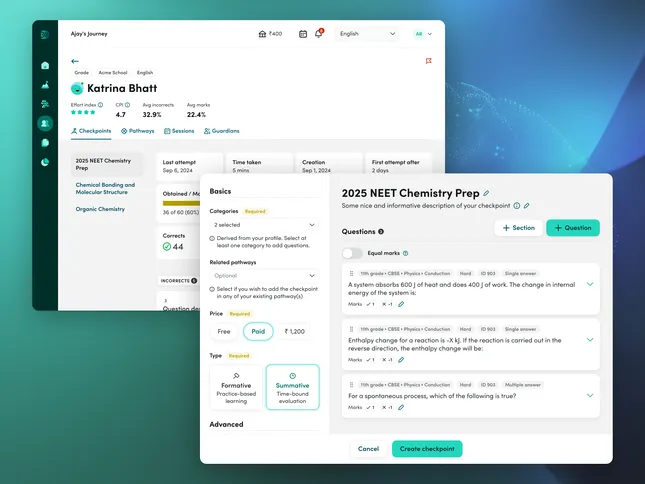Viewport: 645px width, 484px height.
Task: Click the Acme School tag
Action: [x=113, y=73]
